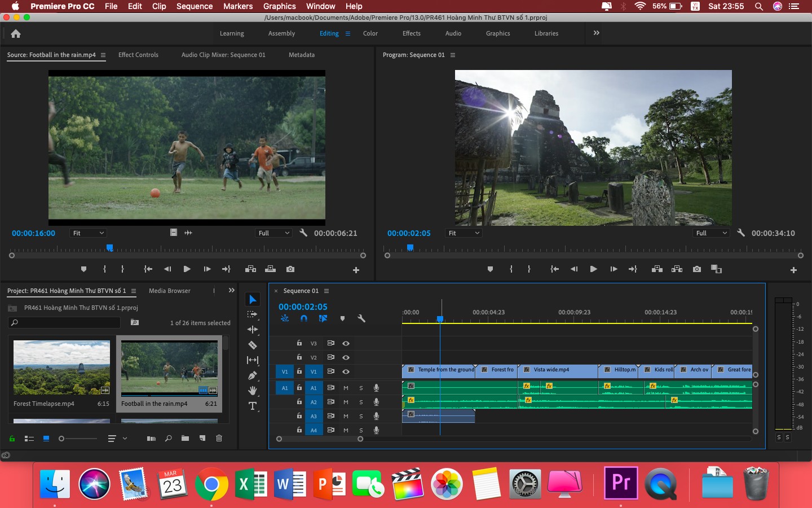812x508 pixels.
Task: Select the Hand tool
Action: [253, 391]
